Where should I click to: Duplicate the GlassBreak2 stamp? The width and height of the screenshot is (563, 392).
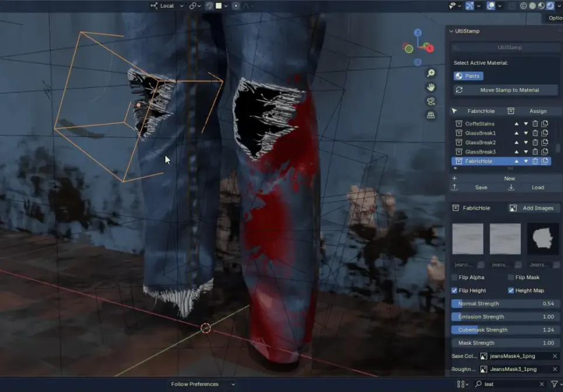click(x=545, y=143)
